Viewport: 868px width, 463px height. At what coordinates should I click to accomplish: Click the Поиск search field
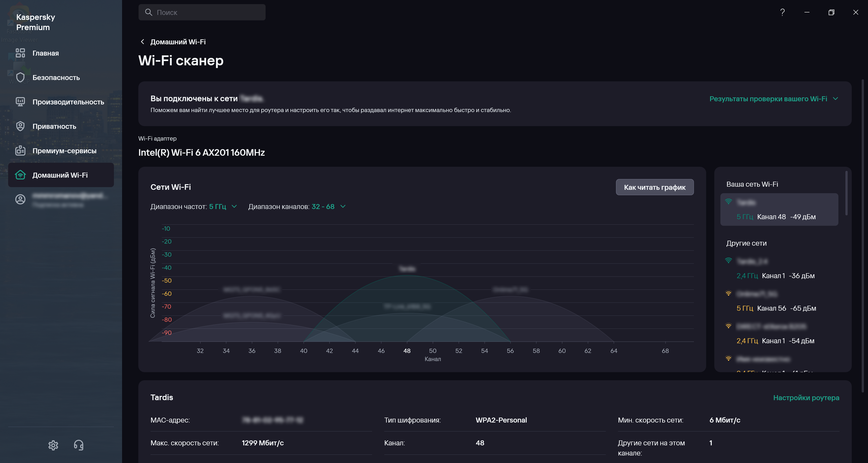tap(202, 12)
